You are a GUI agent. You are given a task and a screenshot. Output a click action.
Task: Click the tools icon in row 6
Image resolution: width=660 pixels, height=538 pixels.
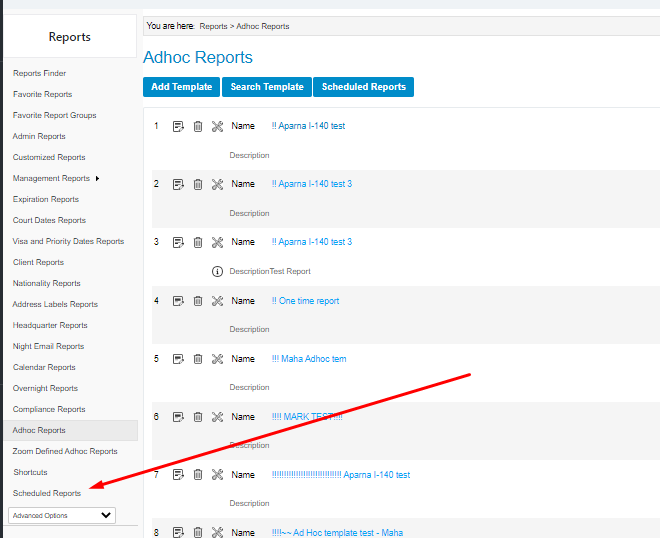tap(217, 417)
